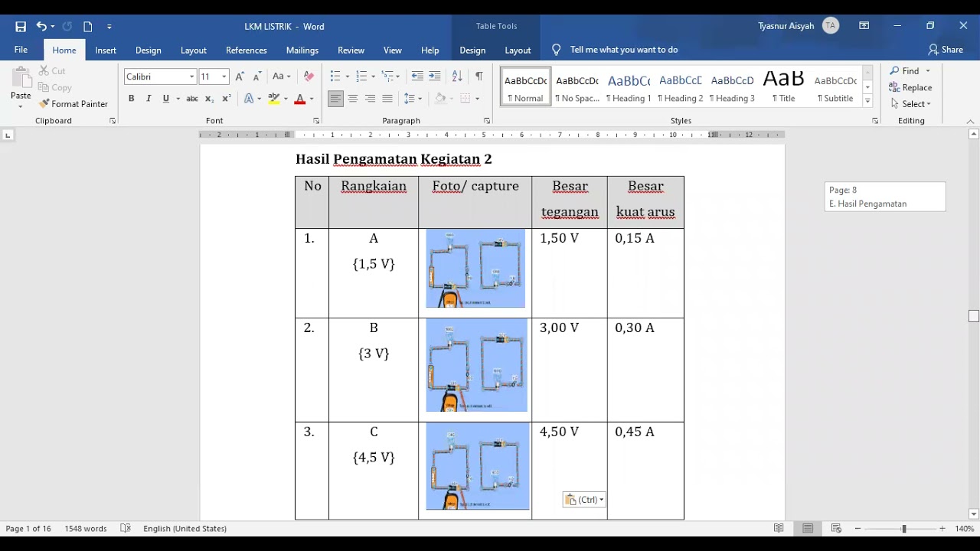Image resolution: width=980 pixels, height=551 pixels.
Task: Decrease paragraph indent
Action: tap(417, 77)
